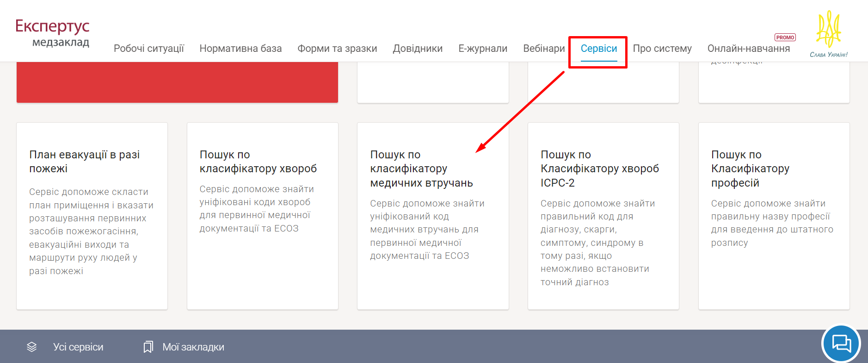868x363 pixels.
Task: Select the Е-журнали menu item
Action: coord(483,49)
